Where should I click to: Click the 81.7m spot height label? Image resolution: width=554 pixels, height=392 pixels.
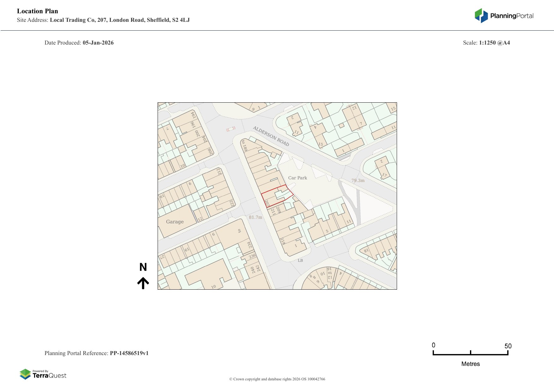(x=256, y=217)
